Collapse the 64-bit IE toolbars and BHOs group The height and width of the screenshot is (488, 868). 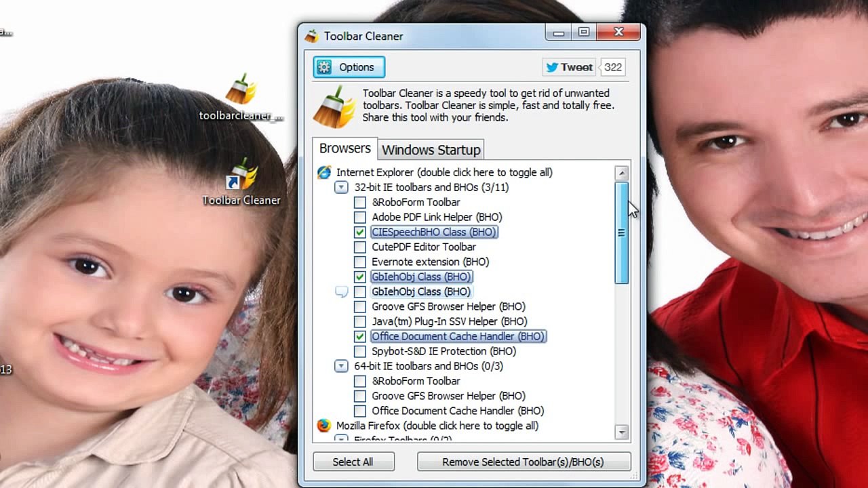pyautogui.click(x=341, y=366)
